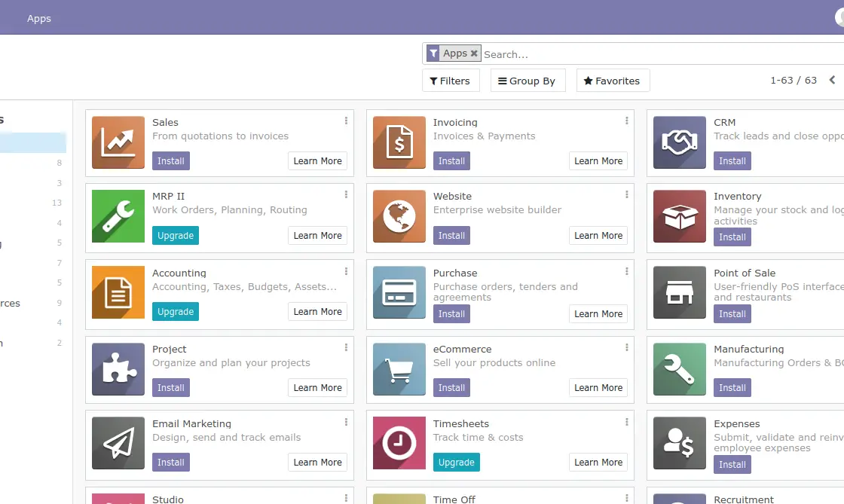Viewport: 844px width, 504px height.
Task: Click the CRM handshake icon
Action: pyautogui.click(x=679, y=142)
